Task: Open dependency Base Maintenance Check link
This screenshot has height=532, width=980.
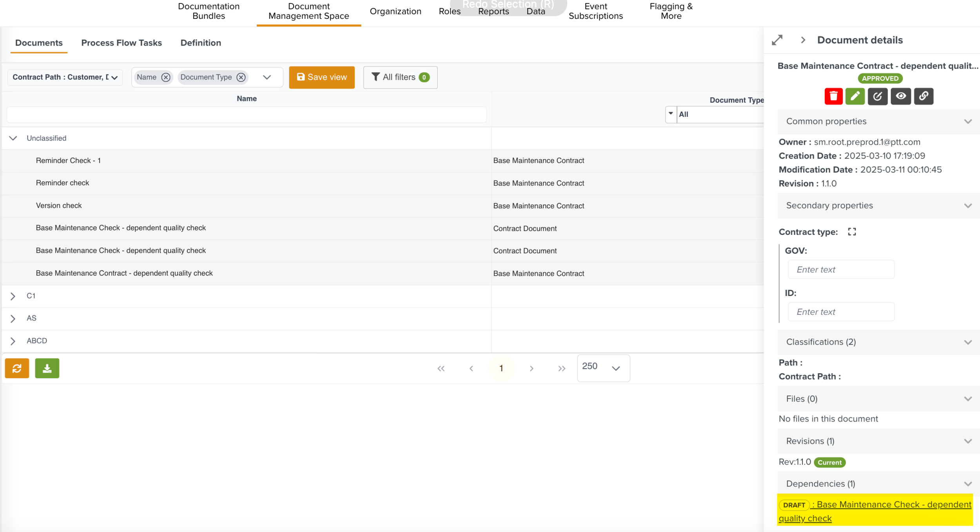Action: click(x=875, y=511)
